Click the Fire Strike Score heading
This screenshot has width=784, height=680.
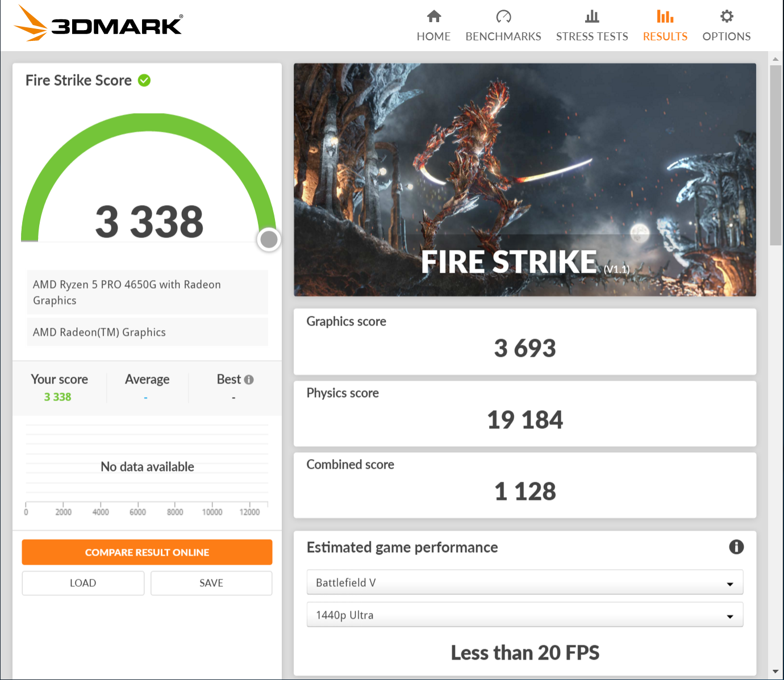(x=78, y=81)
